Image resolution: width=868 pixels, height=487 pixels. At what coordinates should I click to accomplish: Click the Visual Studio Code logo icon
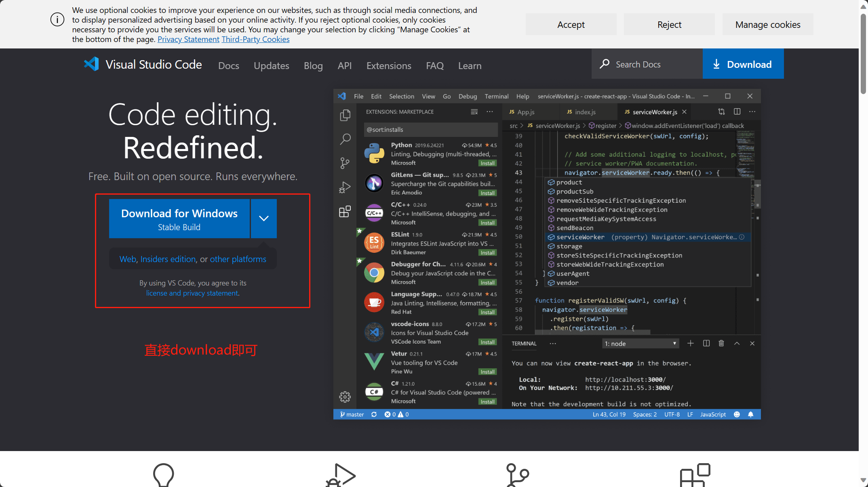(x=91, y=64)
